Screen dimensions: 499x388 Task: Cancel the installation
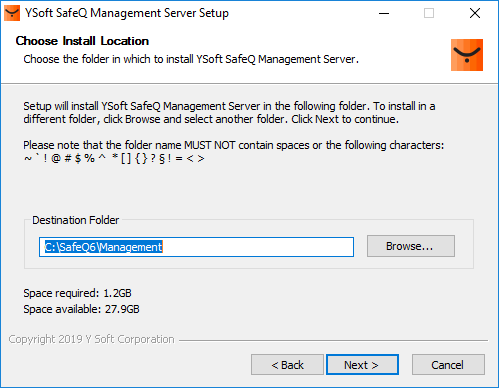tap(448, 365)
